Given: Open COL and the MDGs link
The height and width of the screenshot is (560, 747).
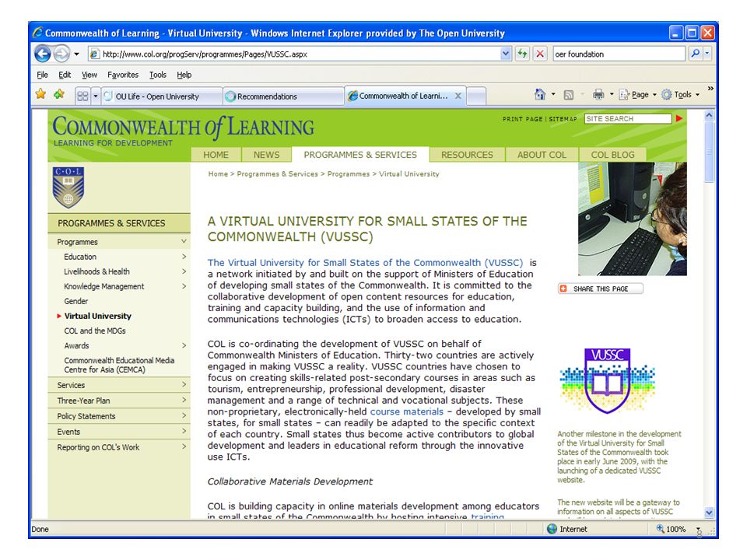Looking at the screenshot, I should tap(95, 331).
